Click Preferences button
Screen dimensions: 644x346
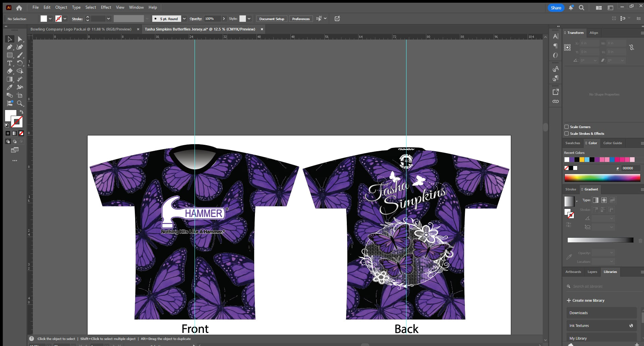click(x=301, y=19)
